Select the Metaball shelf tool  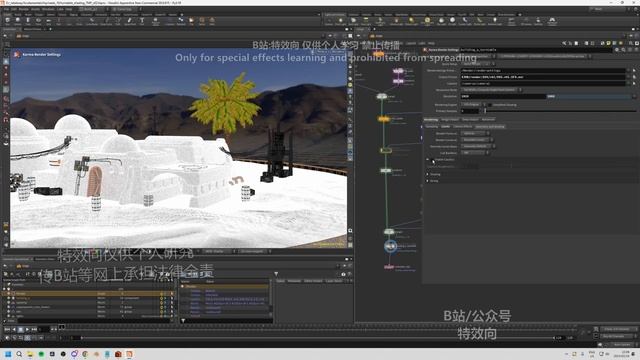tap(181, 21)
